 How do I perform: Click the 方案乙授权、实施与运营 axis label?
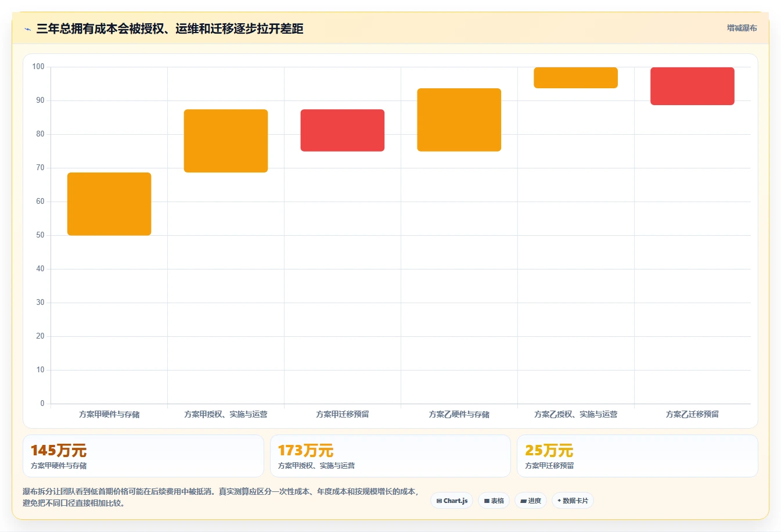576,414
